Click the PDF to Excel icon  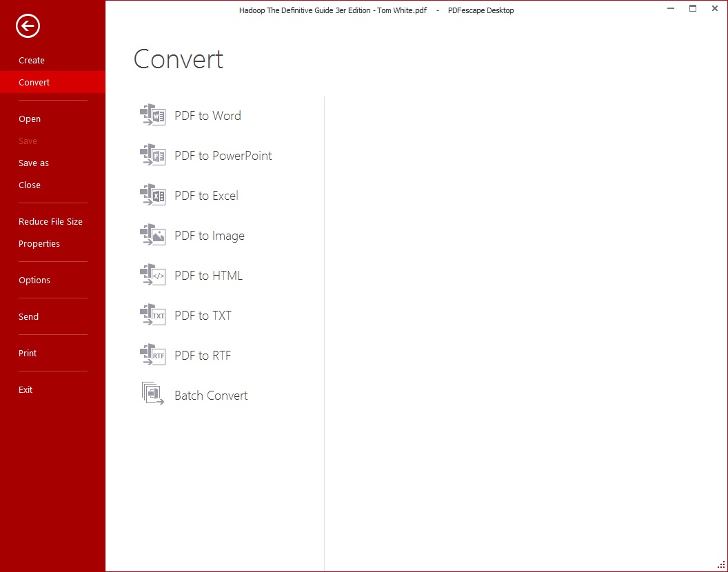click(x=153, y=195)
